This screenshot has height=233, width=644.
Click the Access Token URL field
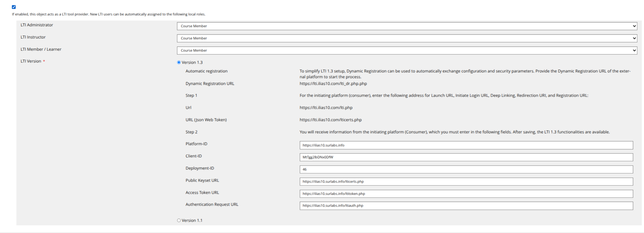tap(466, 194)
